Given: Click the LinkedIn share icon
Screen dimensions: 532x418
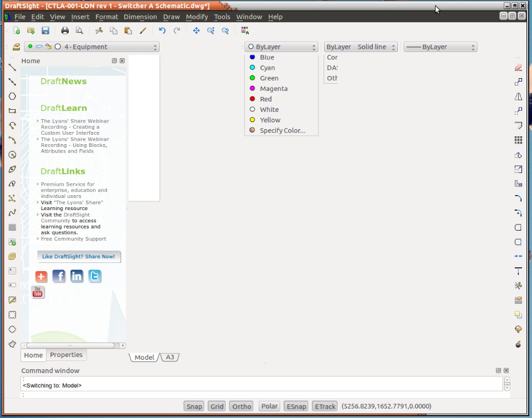Looking at the screenshot, I should [x=76, y=276].
